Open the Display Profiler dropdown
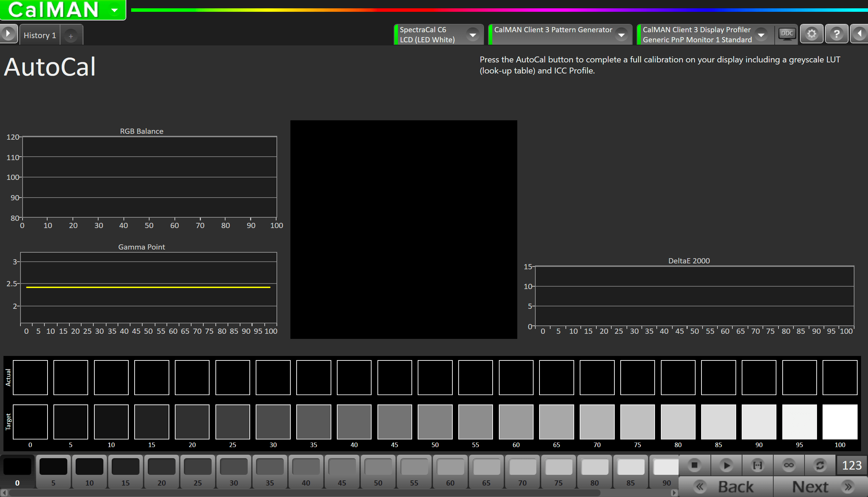Image resolution: width=868 pixels, height=497 pixels. click(761, 34)
